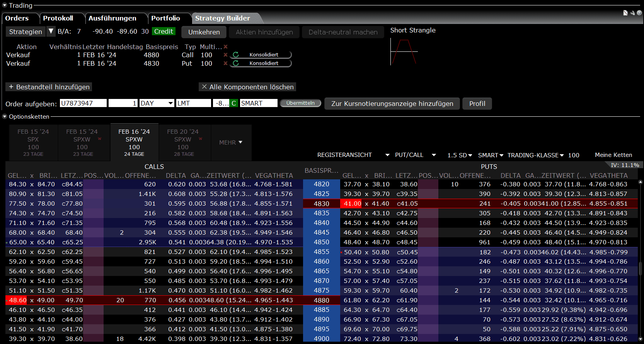
Task: Toggle the green Credit indicator
Action: tap(164, 31)
